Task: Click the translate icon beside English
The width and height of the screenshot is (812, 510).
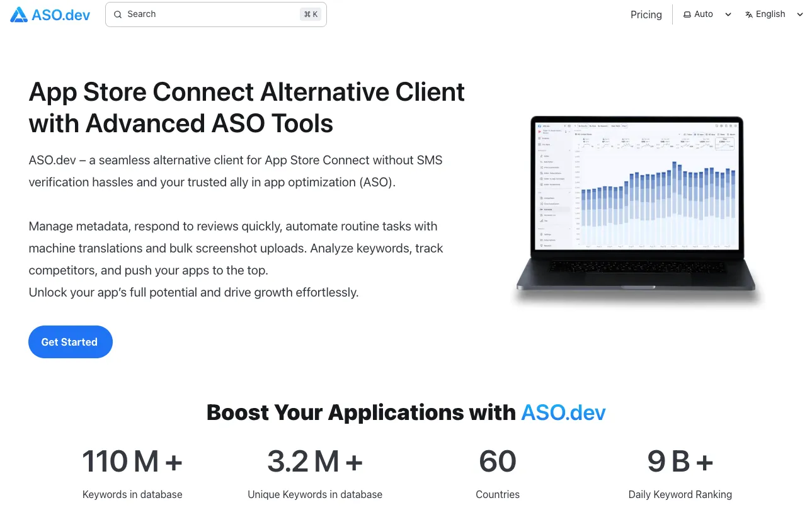Action: click(749, 14)
